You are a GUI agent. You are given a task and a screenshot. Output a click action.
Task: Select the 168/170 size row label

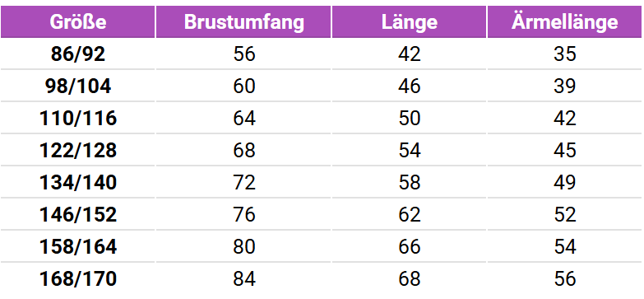pos(78,279)
